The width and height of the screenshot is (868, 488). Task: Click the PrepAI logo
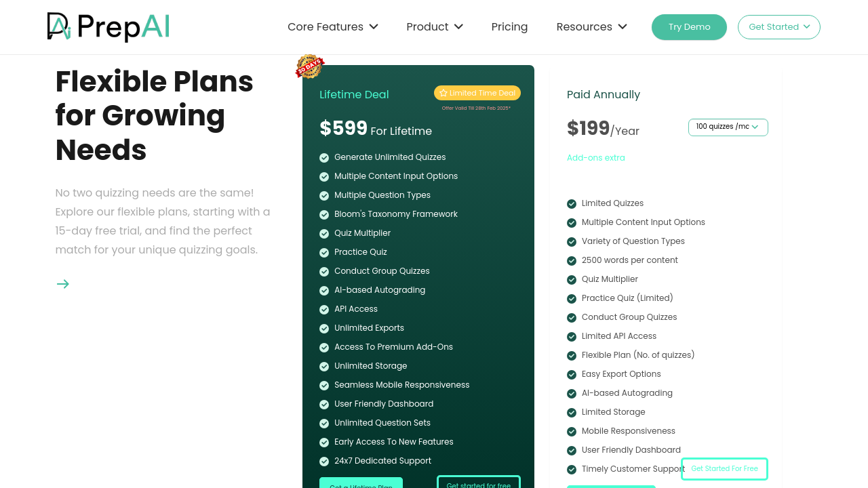(x=108, y=27)
